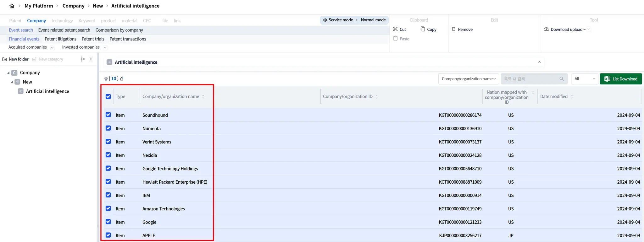
Task: Switch to the link tab
Action: (177, 21)
